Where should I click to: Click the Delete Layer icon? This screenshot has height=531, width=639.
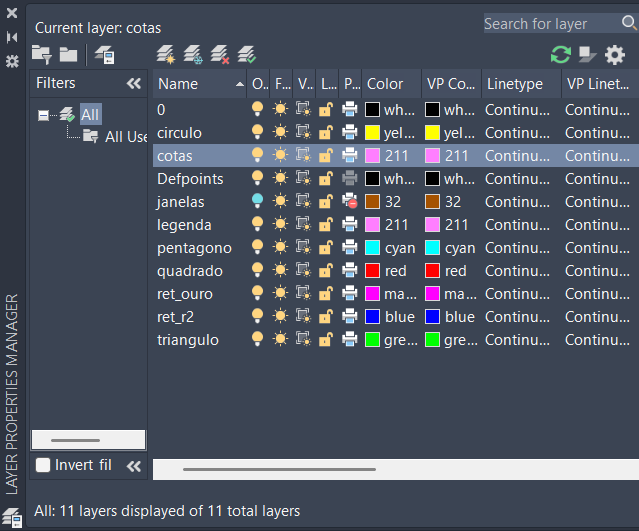click(220, 55)
